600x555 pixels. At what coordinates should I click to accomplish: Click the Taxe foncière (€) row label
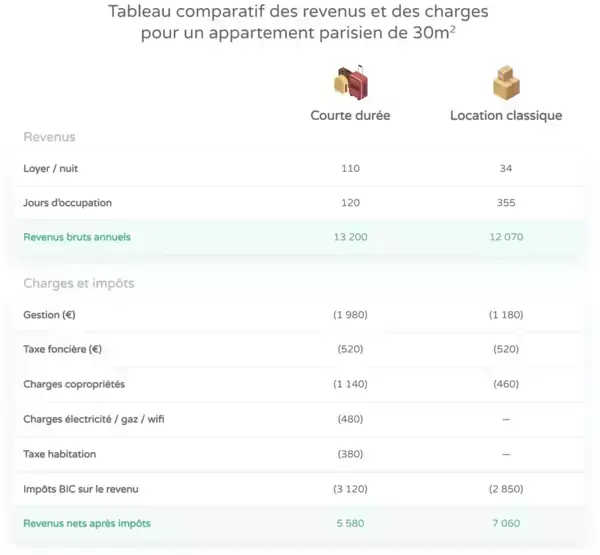(62, 350)
